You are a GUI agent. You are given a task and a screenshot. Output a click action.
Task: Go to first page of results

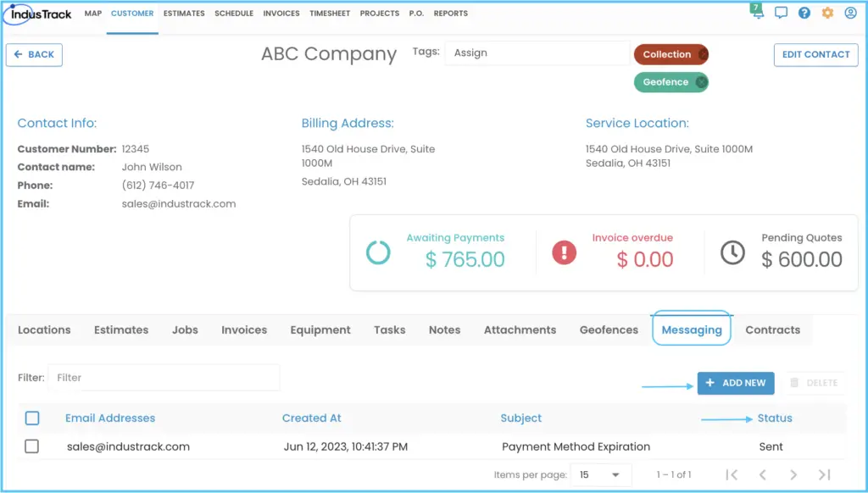[732, 474]
